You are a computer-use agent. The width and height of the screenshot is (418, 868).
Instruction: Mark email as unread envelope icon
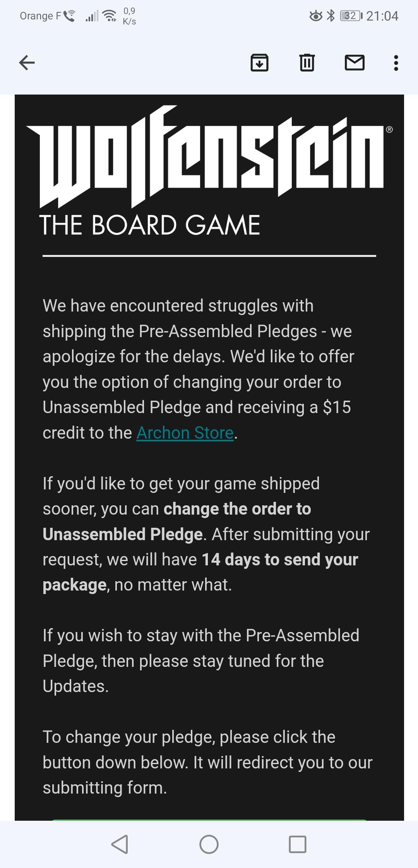point(355,62)
